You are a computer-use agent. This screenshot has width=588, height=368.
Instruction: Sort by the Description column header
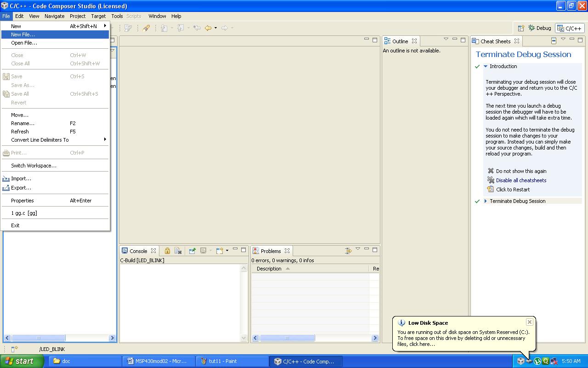coord(310,269)
